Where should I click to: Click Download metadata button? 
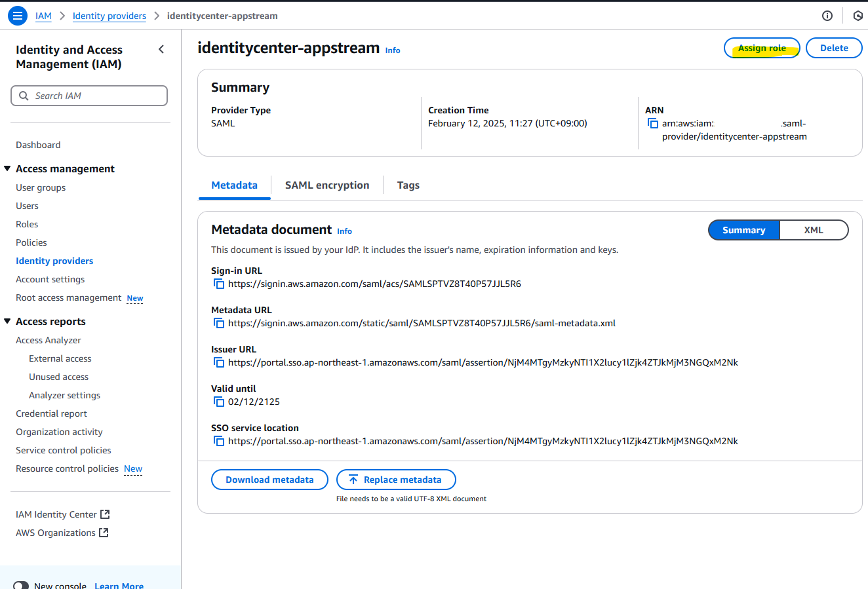tap(269, 480)
